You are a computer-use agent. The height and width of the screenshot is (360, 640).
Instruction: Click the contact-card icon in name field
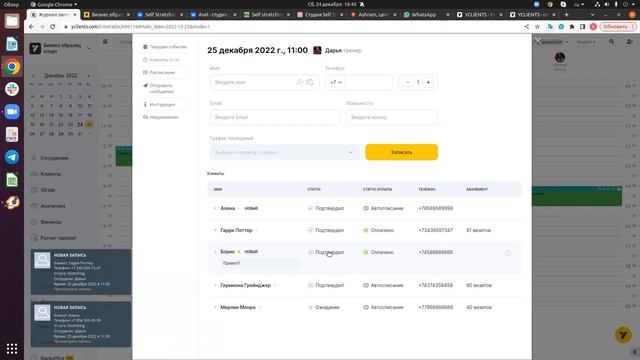(x=310, y=82)
